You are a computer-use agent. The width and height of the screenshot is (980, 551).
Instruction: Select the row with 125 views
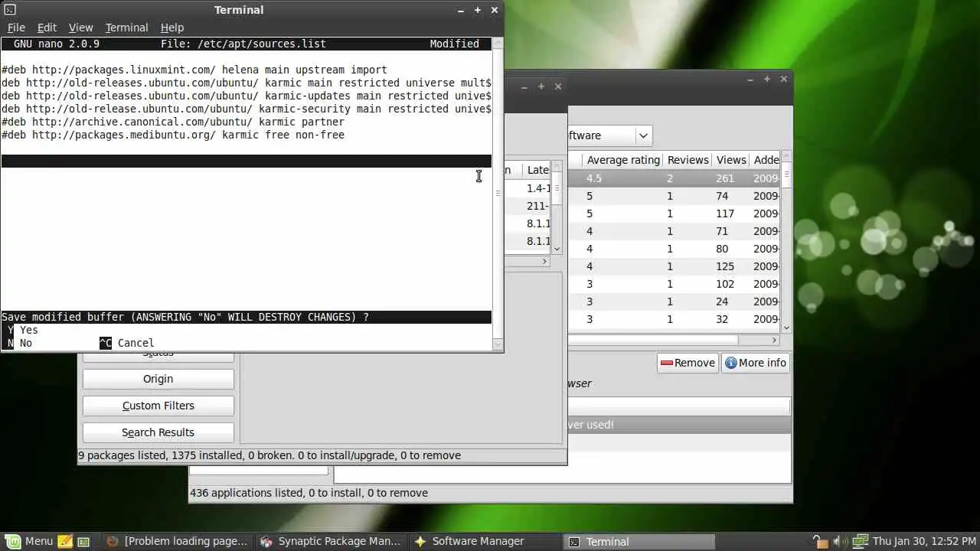[x=674, y=266]
